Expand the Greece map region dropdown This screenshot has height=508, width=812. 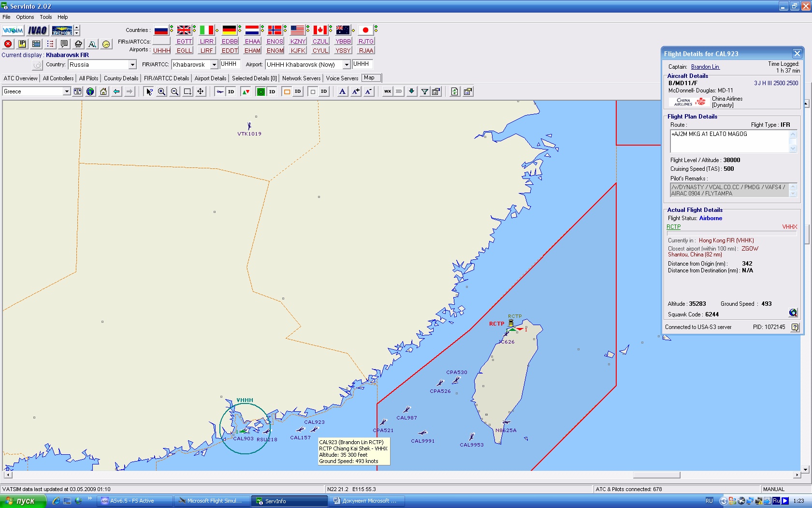(x=66, y=91)
